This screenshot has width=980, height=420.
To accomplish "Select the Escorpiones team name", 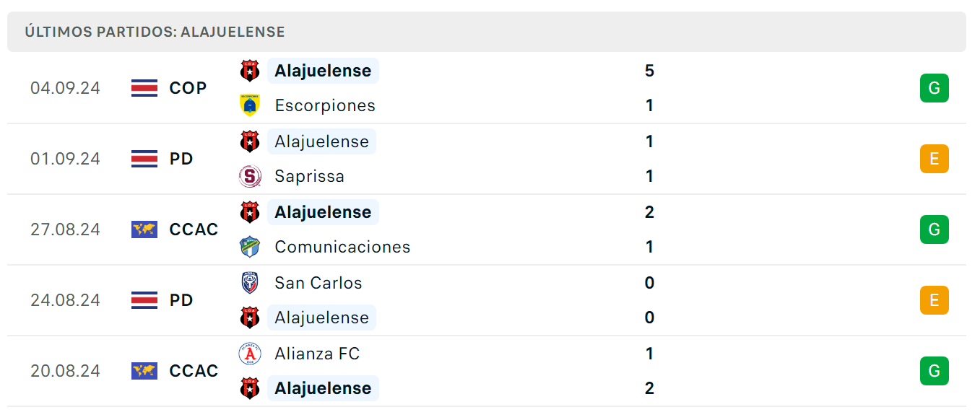I will pyautogui.click(x=325, y=105).
